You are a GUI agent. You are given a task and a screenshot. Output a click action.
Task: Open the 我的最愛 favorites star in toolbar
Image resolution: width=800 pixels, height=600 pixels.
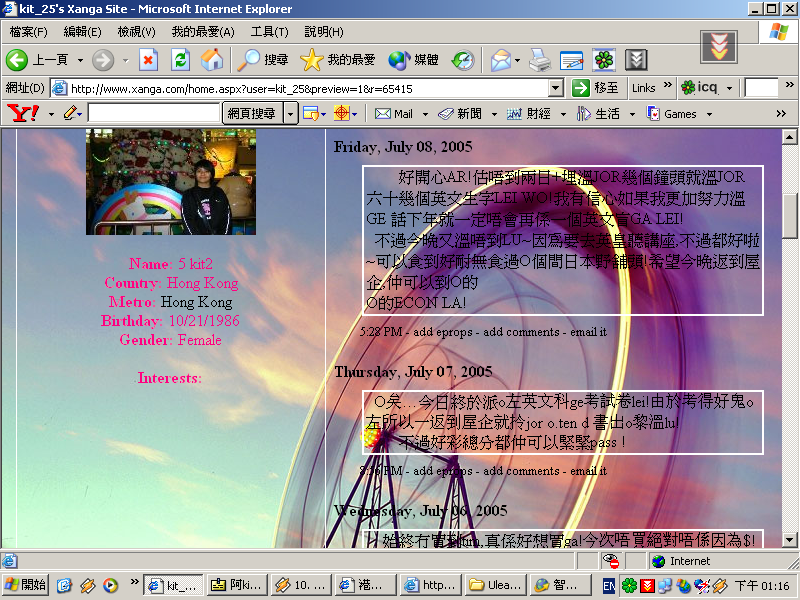338,60
